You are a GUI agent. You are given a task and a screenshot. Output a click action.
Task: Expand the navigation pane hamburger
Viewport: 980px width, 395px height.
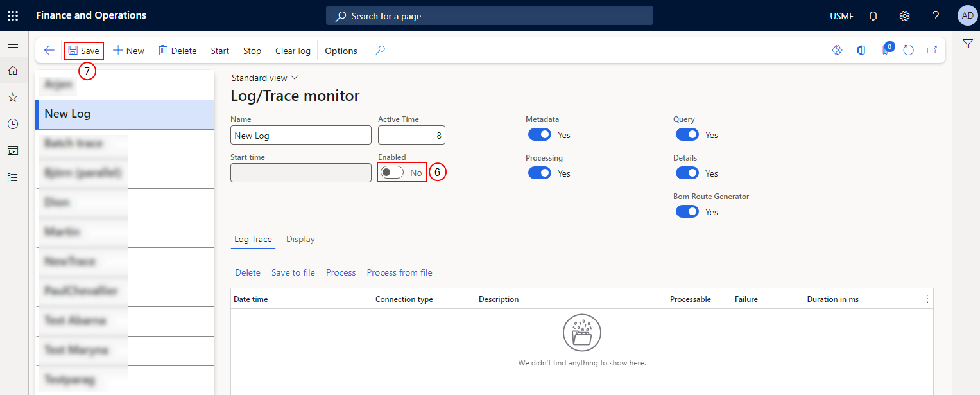coord(13,44)
